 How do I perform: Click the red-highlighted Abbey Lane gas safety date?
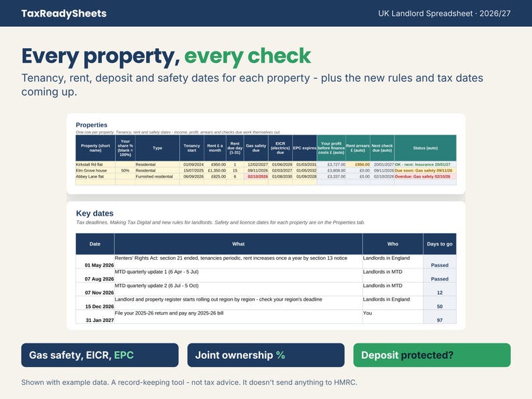[256, 177]
